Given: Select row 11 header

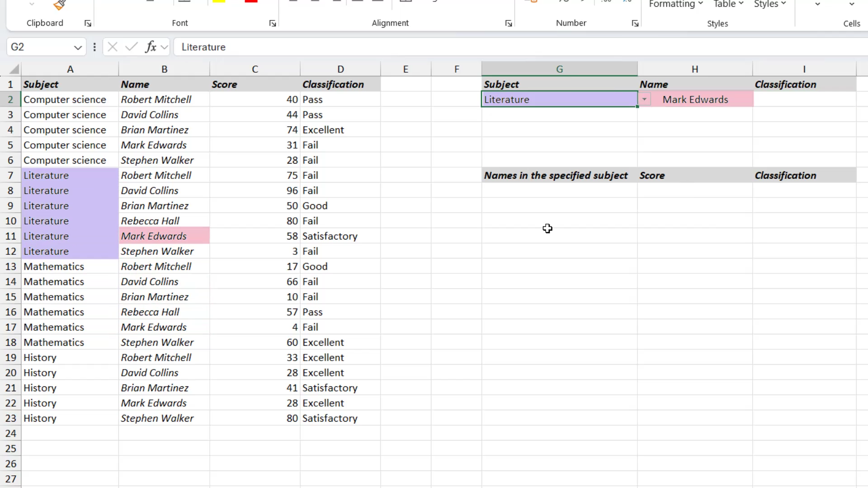Looking at the screenshot, I should (x=10, y=236).
